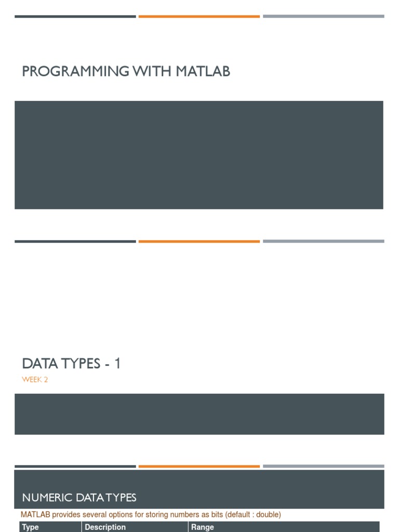The width and height of the screenshot is (399, 532).
Task: Click the "Description" table column header
Action: pyautogui.click(x=105, y=527)
